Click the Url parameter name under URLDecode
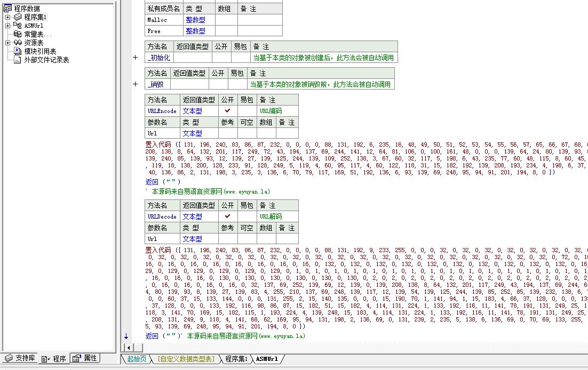588x370 pixels. [x=162, y=239]
